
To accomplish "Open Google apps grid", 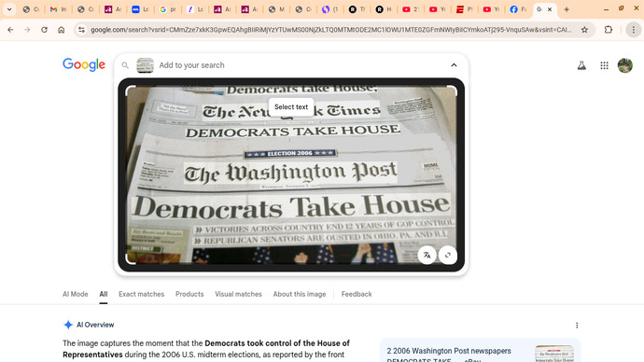I will [x=604, y=65].
